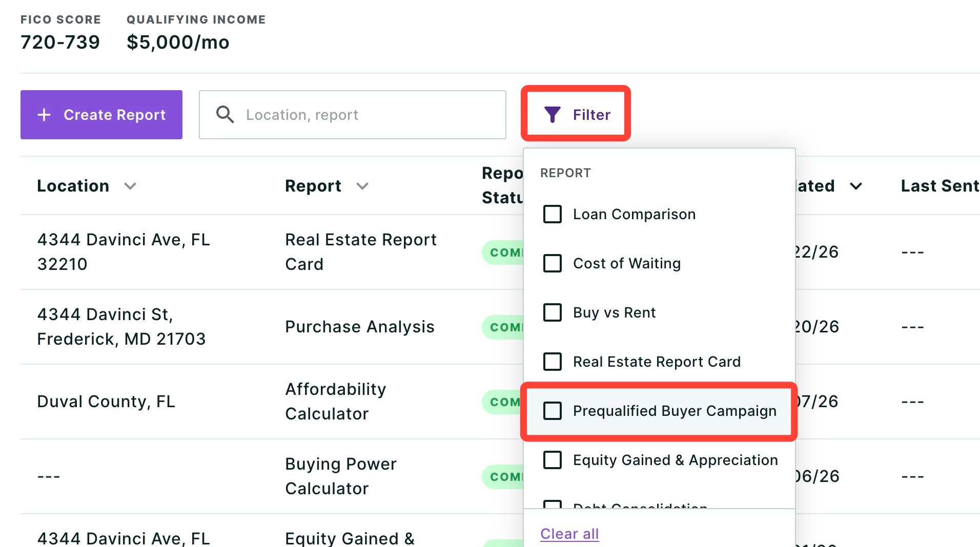Click the Create Report button
980x547 pixels.
click(x=101, y=115)
